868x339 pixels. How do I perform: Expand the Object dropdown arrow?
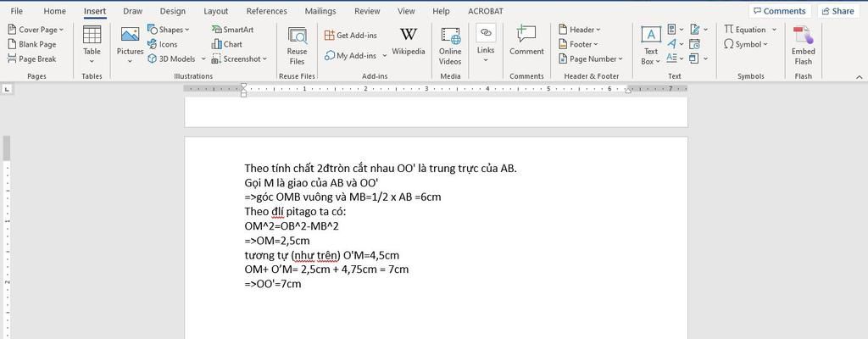click(706, 58)
